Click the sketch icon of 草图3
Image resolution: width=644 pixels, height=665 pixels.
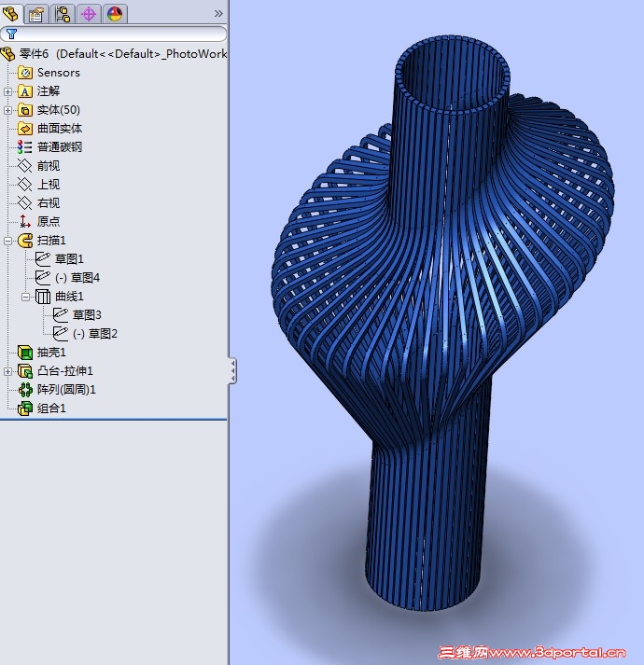click(61, 315)
